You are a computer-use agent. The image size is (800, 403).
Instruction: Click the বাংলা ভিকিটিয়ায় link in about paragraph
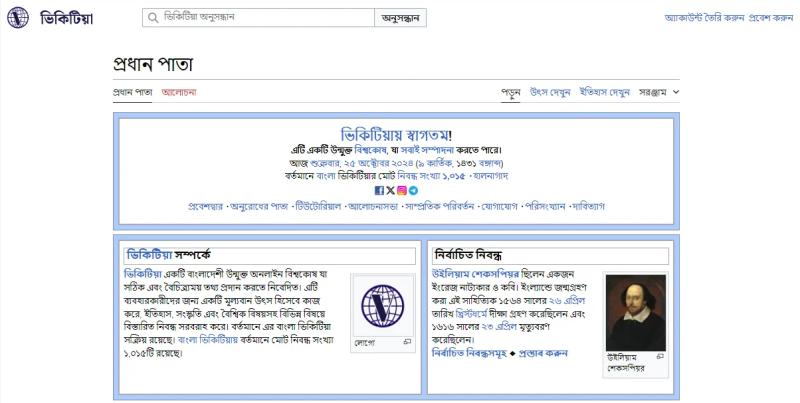(x=208, y=340)
